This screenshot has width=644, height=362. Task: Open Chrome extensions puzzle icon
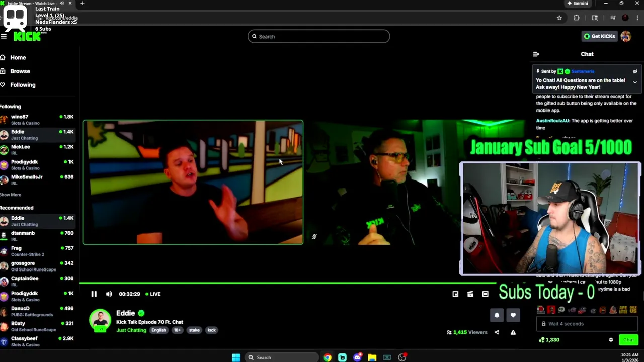[577, 18]
